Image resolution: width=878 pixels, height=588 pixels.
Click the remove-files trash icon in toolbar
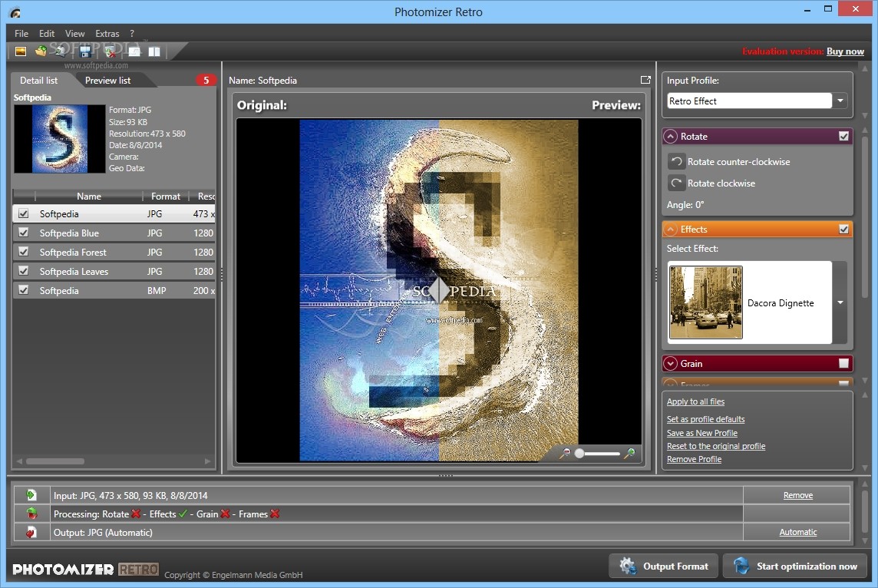[x=111, y=52]
